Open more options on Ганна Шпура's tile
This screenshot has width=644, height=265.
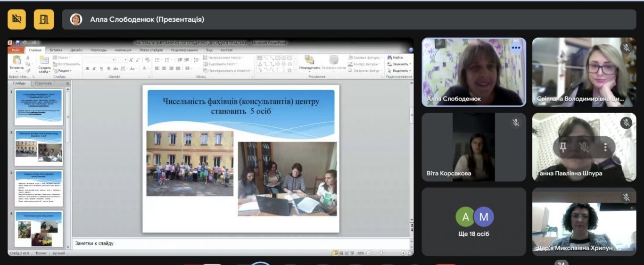click(605, 147)
